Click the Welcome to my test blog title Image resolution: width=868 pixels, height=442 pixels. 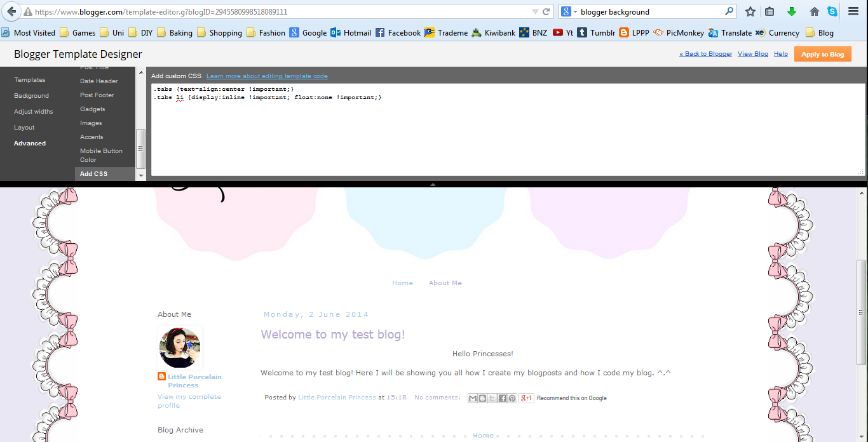pyautogui.click(x=333, y=335)
